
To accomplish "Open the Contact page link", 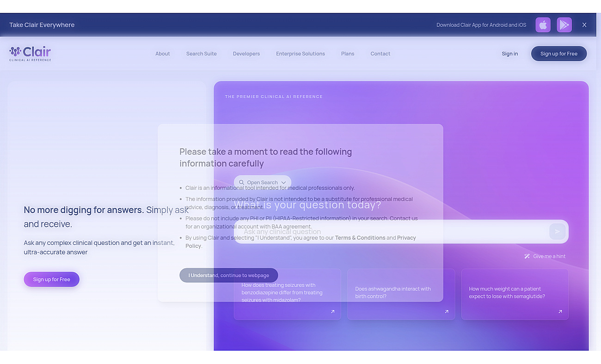I will click(x=380, y=54).
